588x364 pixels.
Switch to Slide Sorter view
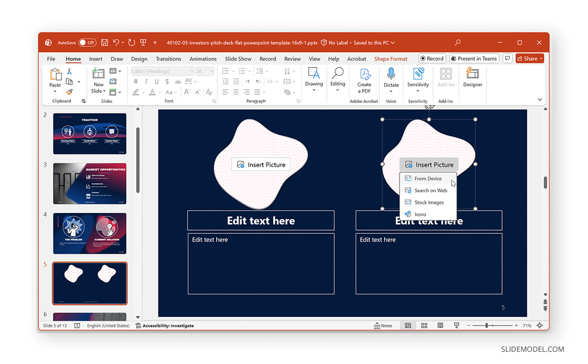[423, 325]
